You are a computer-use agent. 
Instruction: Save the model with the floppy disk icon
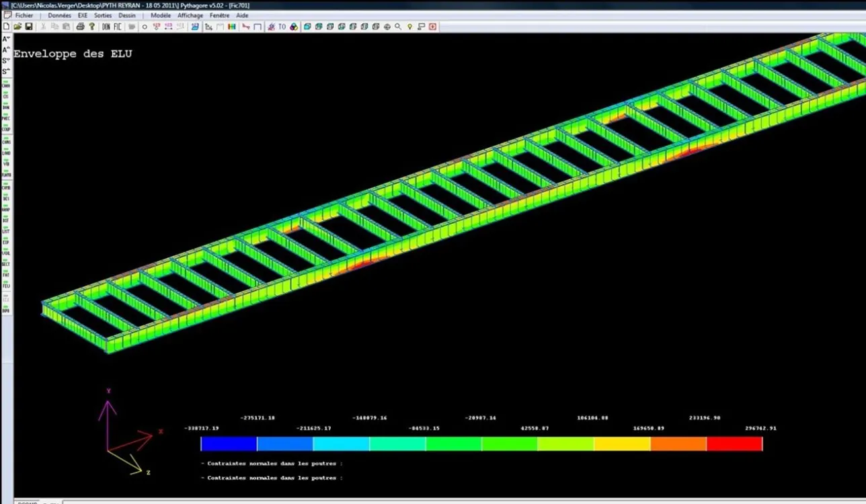click(29, 27)
